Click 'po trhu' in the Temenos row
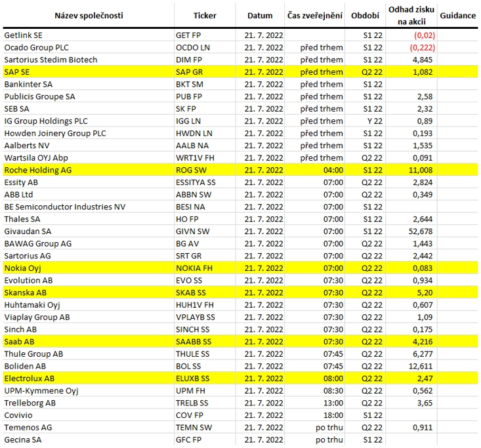The height and width of the screenshot is (448, 481). coord(329,428)
